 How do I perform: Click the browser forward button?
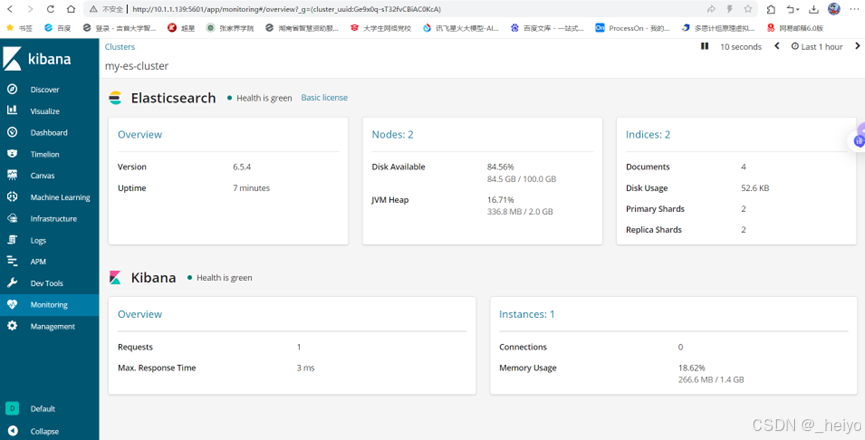(30, 9)
